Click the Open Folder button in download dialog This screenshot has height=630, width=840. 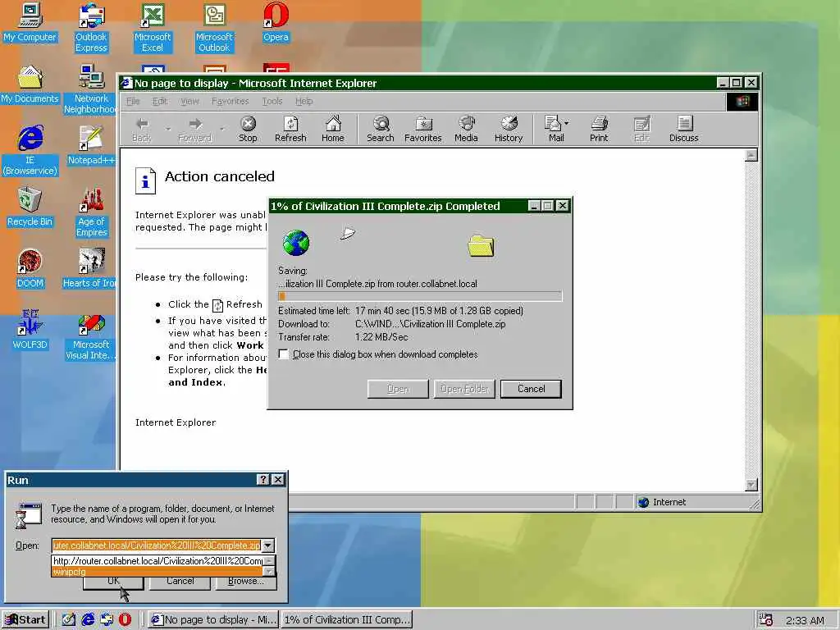point(464,389)
